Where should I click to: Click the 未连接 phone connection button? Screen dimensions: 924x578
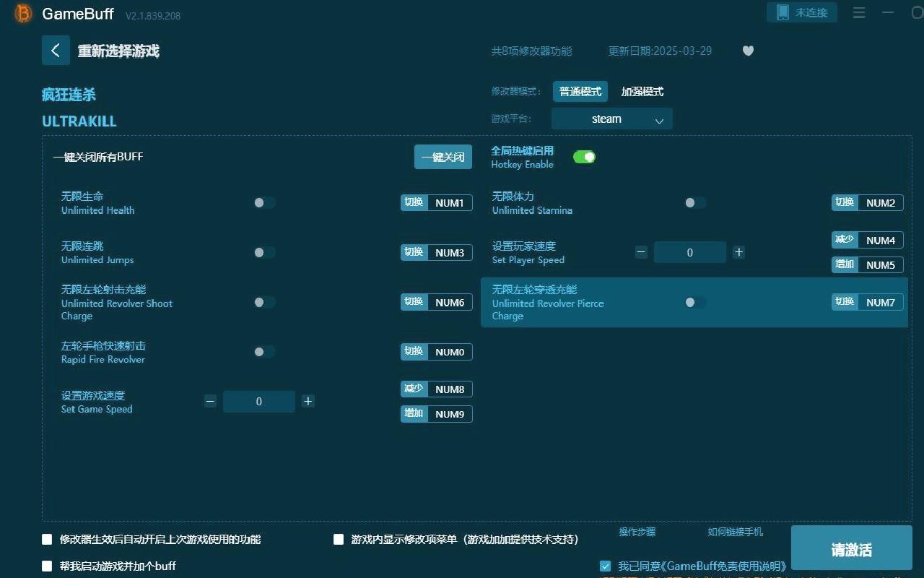coord(802,12)
